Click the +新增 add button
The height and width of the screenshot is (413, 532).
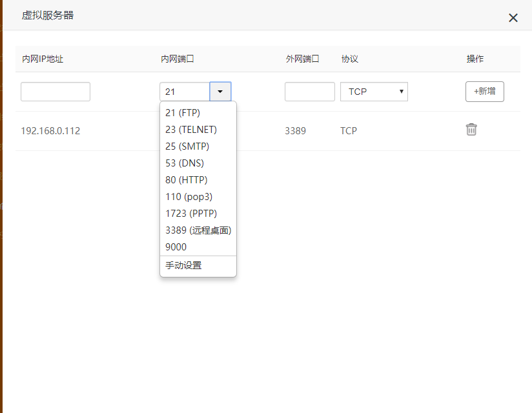coord(484,92)
